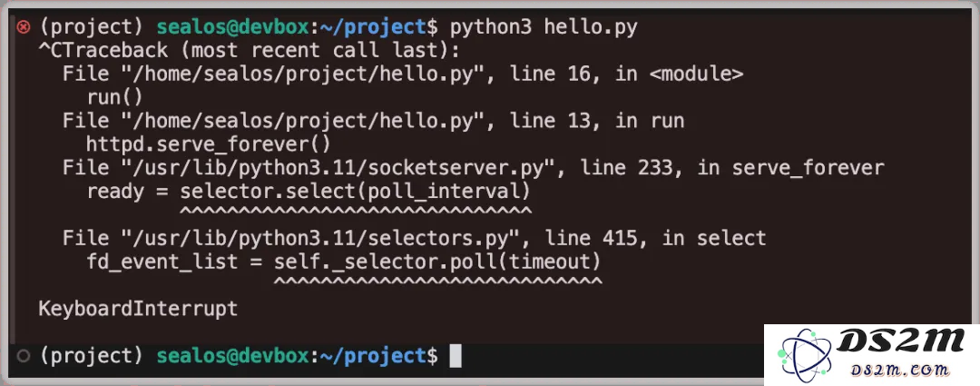The image size is (980, 386).
Task: Click the (project) label in the bottom prompt
Action: pyautogui.click(x=92, y=356)
